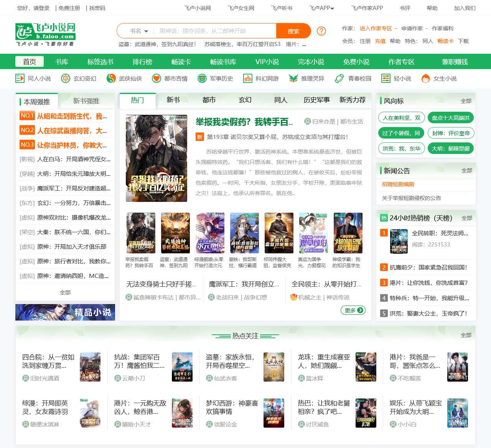Image resolution: width=491 pixels, height=448 pixels.
Task: Open the 轻小说 category icon
Action: (386, 78)
